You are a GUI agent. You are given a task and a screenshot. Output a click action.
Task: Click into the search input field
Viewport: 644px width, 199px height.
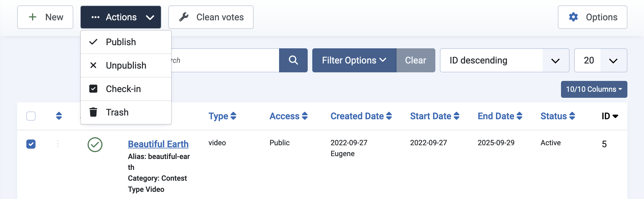point(225,60)
